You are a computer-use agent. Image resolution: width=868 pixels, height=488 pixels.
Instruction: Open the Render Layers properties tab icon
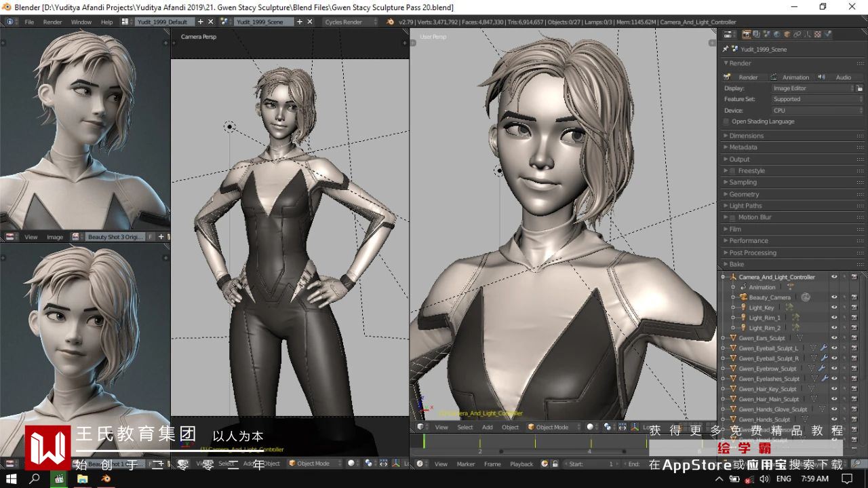point(756,34)
